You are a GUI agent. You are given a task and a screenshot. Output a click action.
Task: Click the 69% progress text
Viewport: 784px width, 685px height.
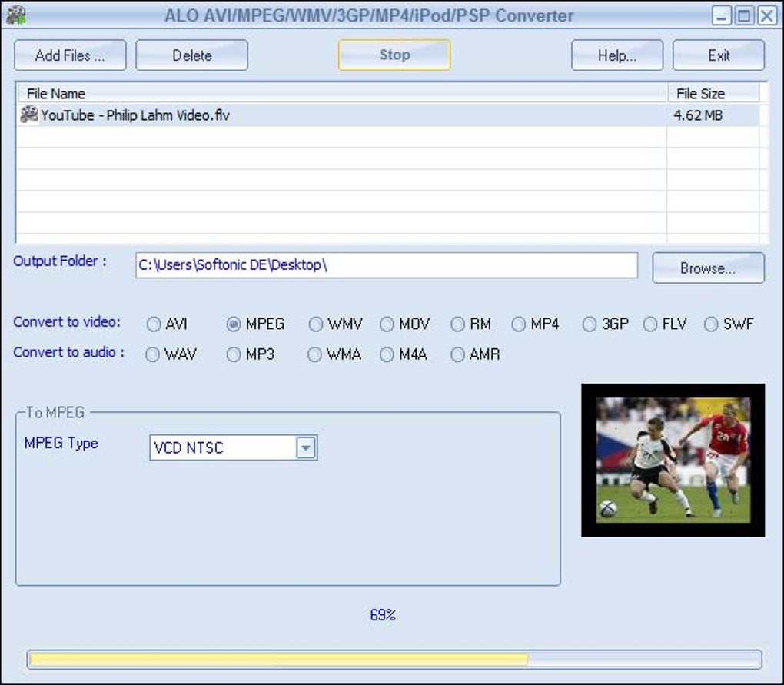383,615
